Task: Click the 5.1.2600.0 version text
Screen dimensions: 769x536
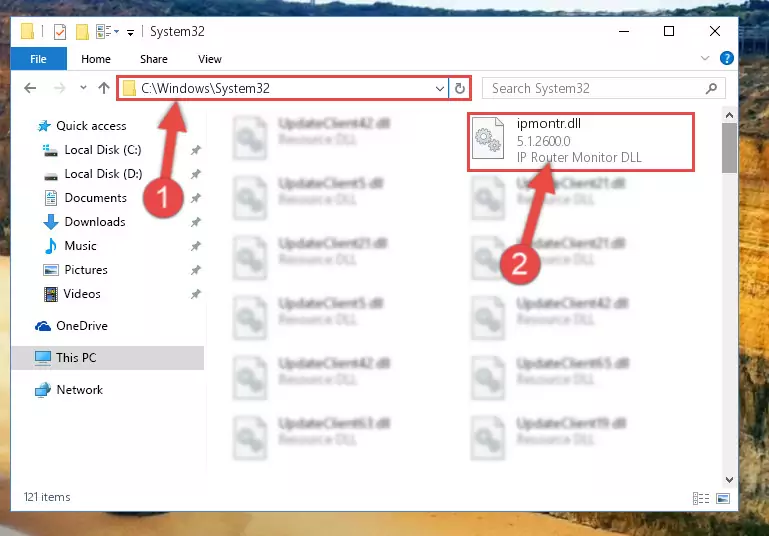Action: point(543,141)
